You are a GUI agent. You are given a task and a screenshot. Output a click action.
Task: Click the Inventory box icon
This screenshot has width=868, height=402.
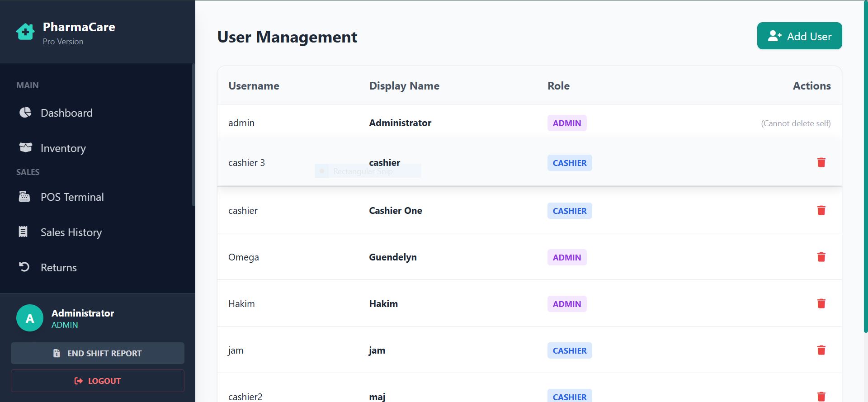click(x=26, y=147)
